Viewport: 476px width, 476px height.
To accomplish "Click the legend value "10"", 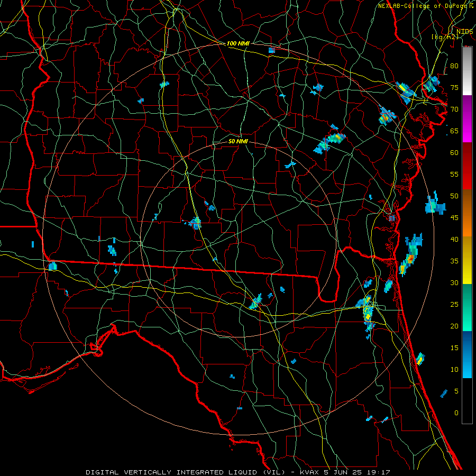I will coord(454,370).
